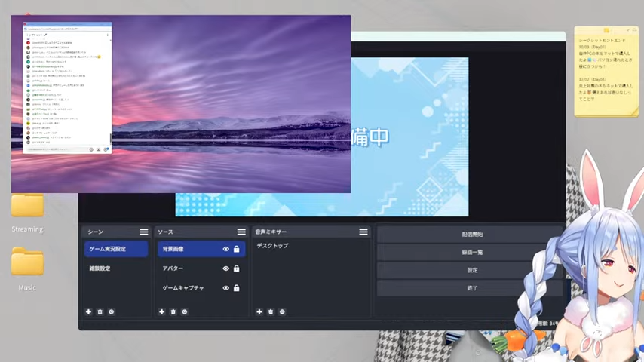Open the シーン panel hamburger menu
The width and height of the screenshot is (644, 362).
(x=144, y=232)
